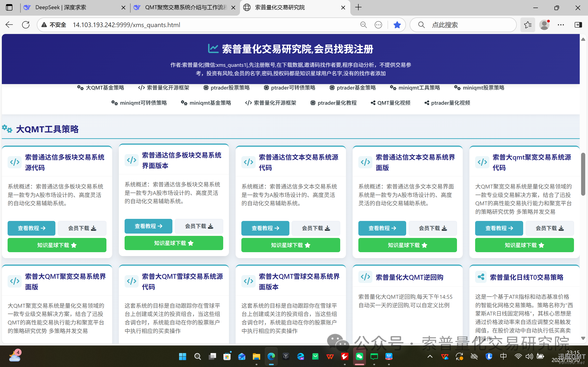Open the browser settings menu
This screenshot has width=588, height=367.
click(561, 25)
